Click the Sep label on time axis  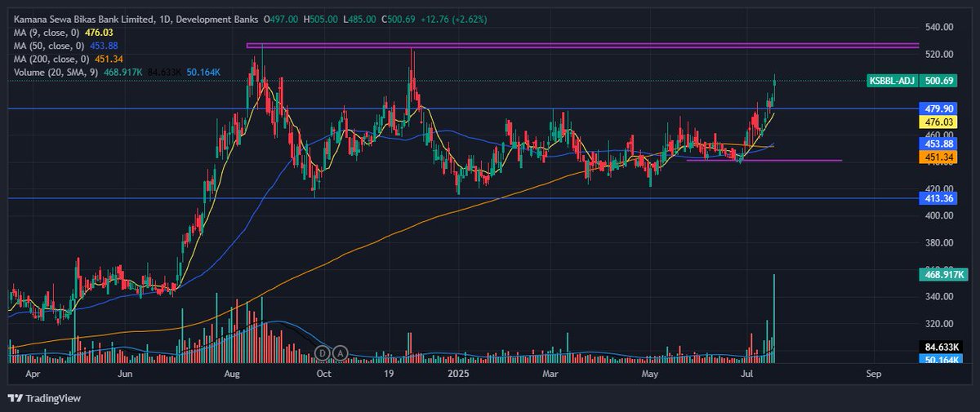pos(874,374)
